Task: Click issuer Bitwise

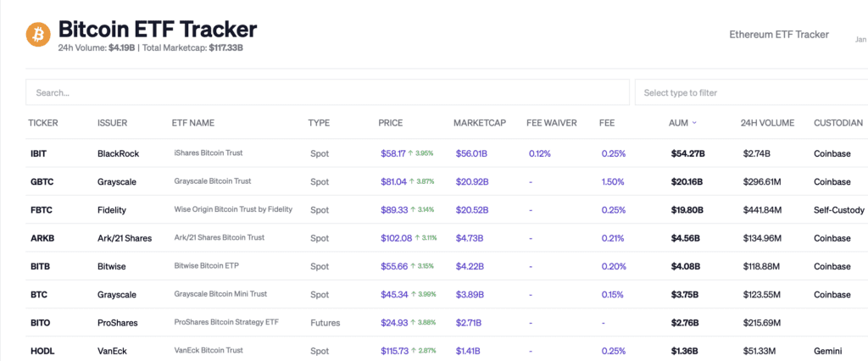Action: 111,267
